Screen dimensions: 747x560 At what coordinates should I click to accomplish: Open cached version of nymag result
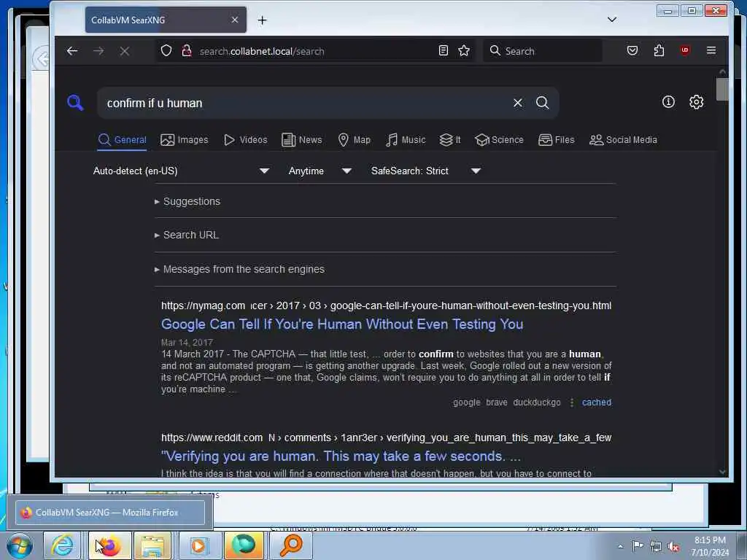[x=597, y=402]
